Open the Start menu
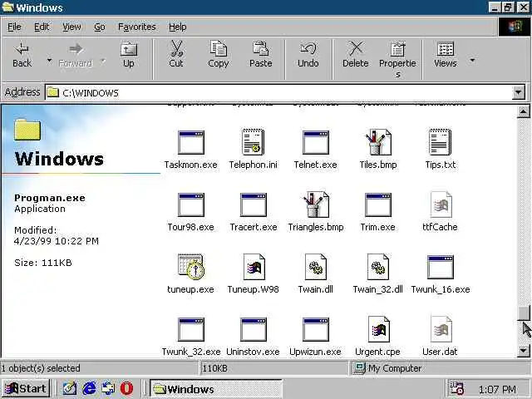The image size is (532, 399). click(26, 388)
